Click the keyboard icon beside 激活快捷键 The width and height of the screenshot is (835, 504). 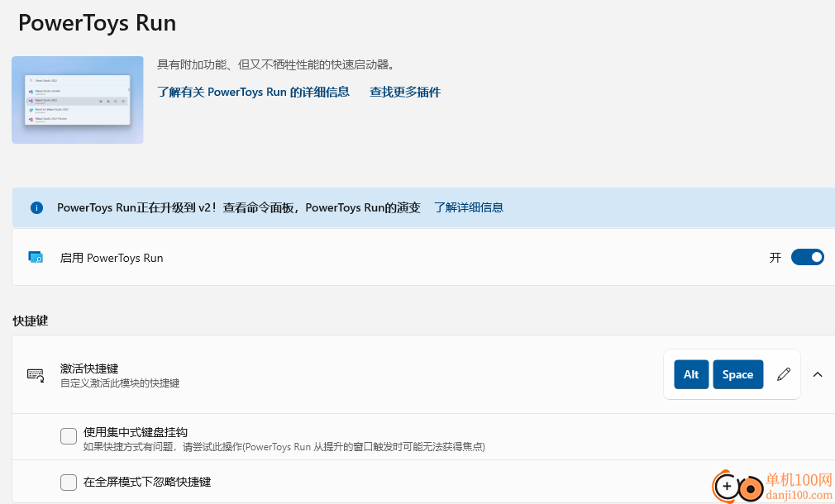click(36, 374)
